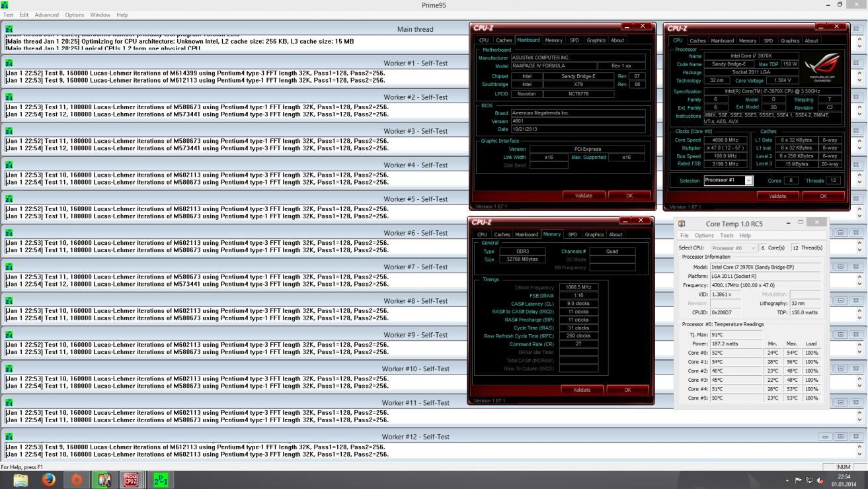868x489 pixels.
Task: Switch to ROG CPU-Z via taskbar icon
Action: (131, 480)
